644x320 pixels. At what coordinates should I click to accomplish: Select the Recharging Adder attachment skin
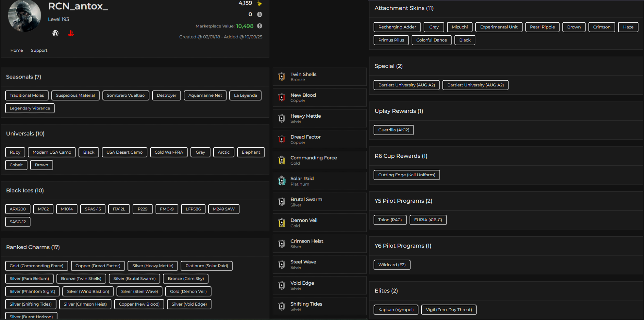[397, 27]
